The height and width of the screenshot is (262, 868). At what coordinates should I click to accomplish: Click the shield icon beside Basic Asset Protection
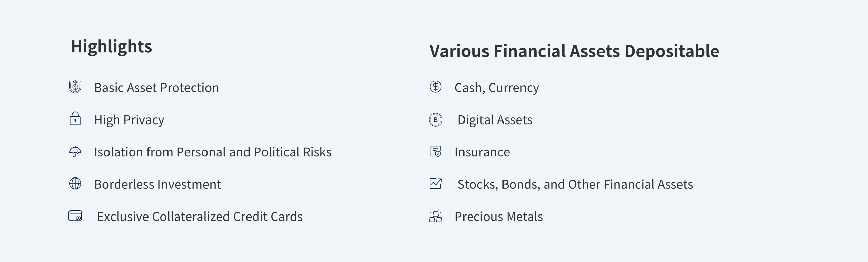pyautogui.click(x=75, y=87)
